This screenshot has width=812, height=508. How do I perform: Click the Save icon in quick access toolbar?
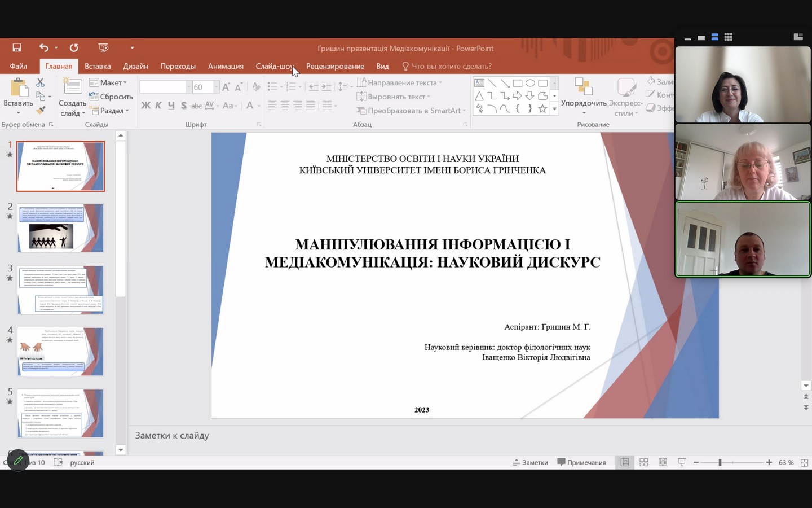pos(17,48)
